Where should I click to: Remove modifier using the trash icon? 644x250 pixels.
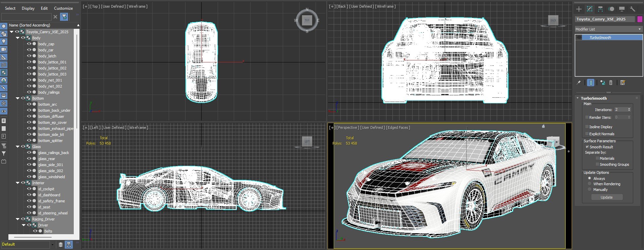click(611, 83)
